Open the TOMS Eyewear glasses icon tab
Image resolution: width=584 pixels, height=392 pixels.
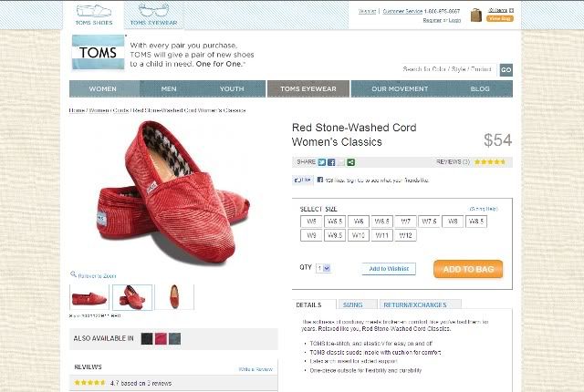154,15
